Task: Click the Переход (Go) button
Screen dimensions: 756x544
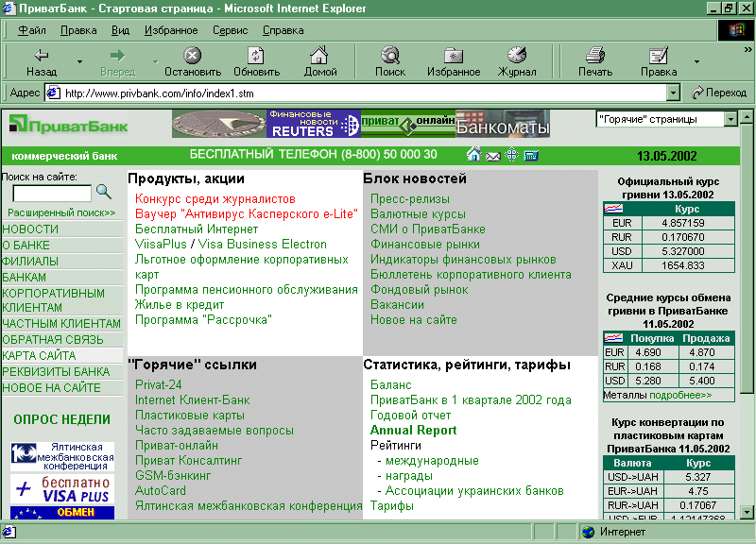Action: [718, 93]
